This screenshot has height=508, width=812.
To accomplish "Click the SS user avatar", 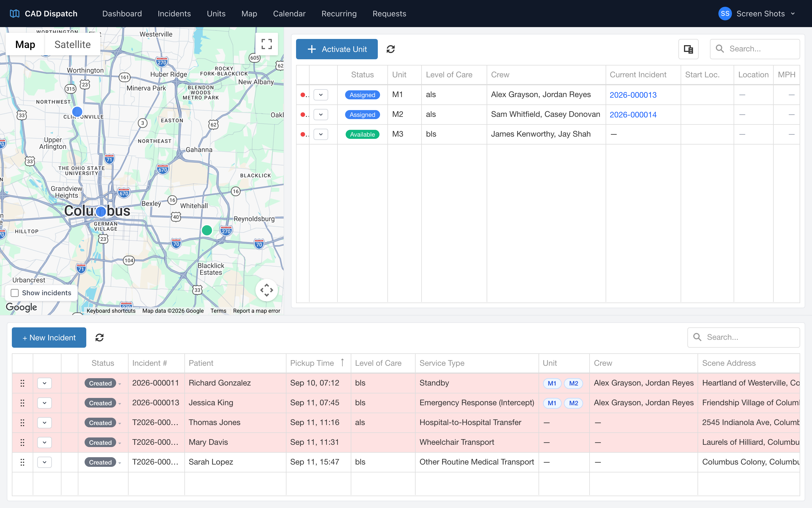I will pyautogui.click(x=725, y=14).
